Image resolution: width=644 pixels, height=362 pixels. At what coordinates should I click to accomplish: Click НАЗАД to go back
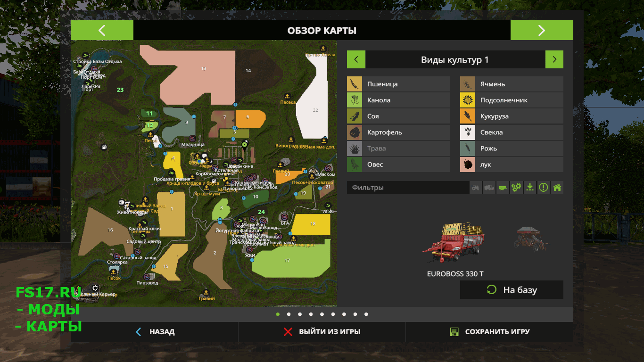pyautogui.click(x=155, y=332)
